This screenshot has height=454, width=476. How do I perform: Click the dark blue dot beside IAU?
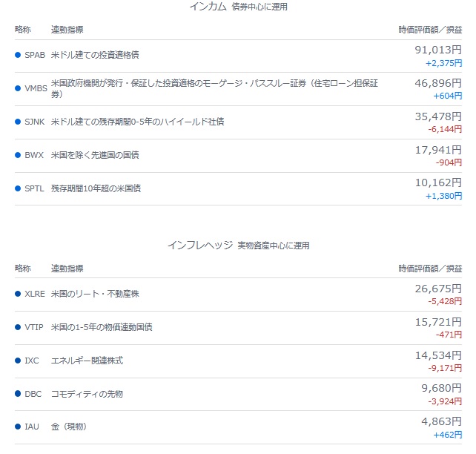click(18, 427)
